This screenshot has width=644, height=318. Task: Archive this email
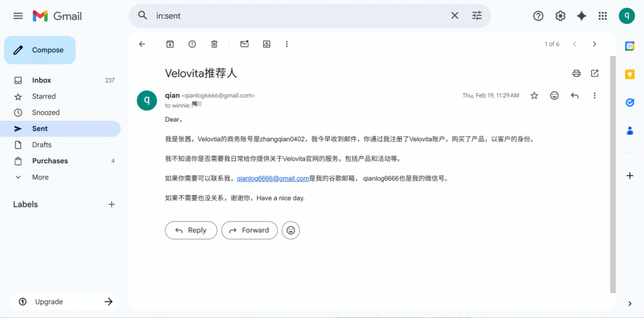click(x=170, y=44)
